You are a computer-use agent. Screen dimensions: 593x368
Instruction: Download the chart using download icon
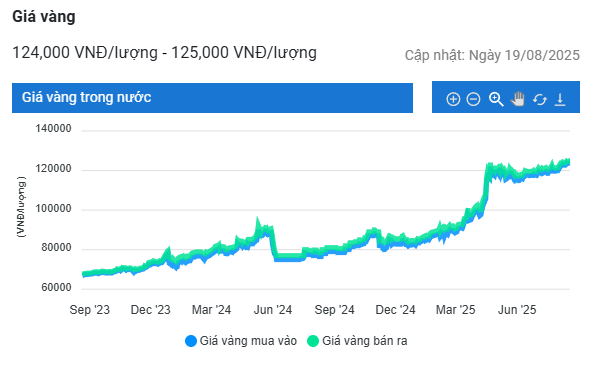point(560,99)
